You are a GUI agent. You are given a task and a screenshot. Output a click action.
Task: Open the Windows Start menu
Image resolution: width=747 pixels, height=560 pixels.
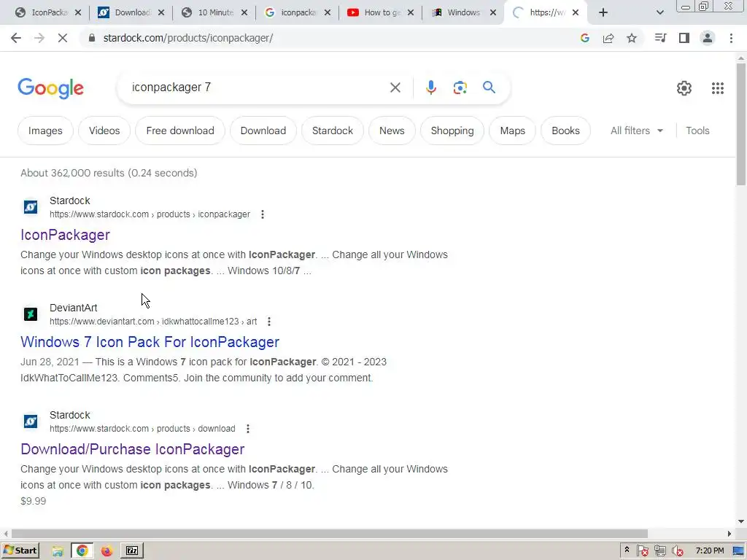pyautogui.click(x=20, y=551)
